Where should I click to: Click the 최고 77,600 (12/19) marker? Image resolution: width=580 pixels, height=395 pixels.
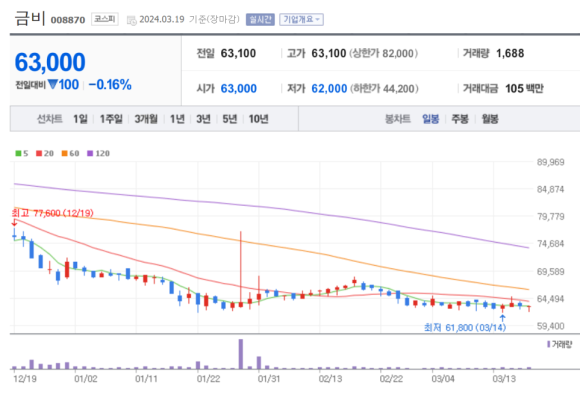point(53,213)
